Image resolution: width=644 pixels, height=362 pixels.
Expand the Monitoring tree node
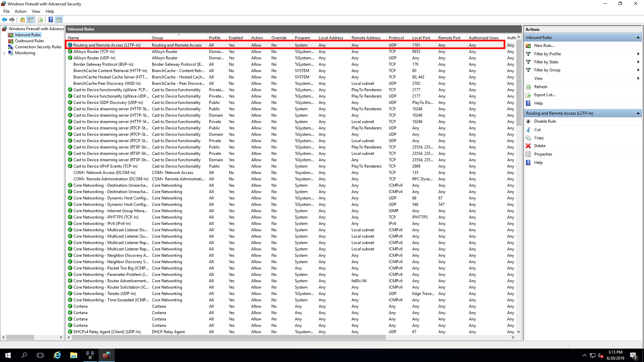(4, 53)
